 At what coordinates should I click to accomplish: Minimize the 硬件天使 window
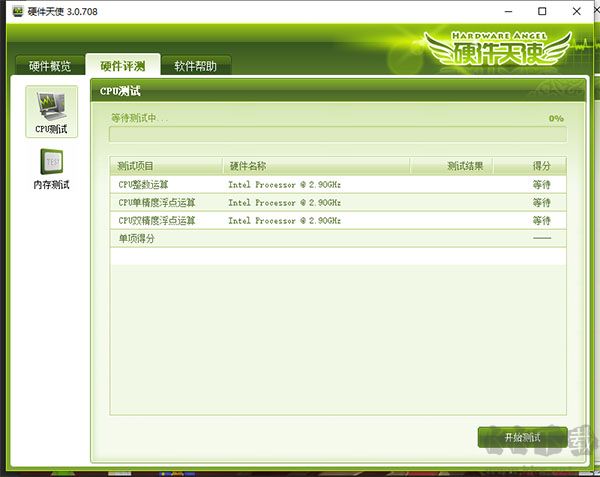(x=508, y=11)
